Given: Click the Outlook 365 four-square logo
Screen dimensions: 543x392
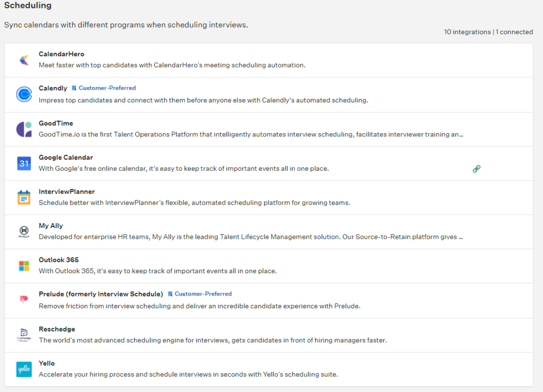Looking at the screenshot, I should coord(23,265).
